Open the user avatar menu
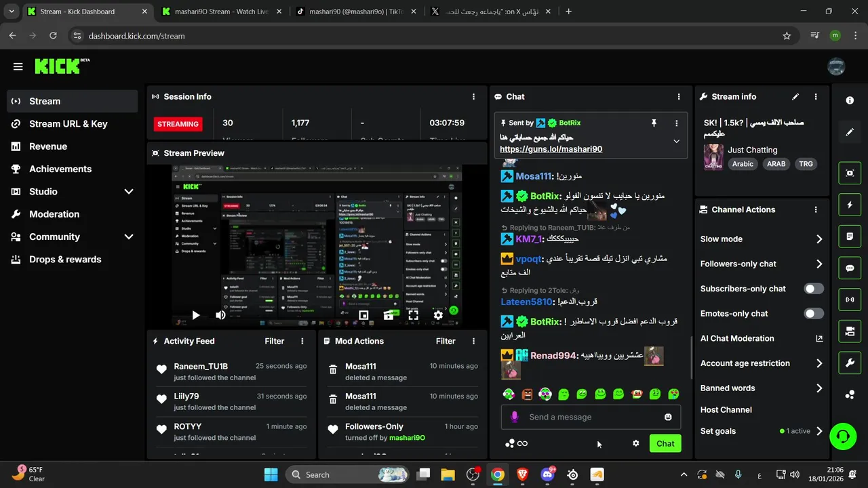This screenshot has width=868, height=488. pyautogui.click(x=836, y=66)
